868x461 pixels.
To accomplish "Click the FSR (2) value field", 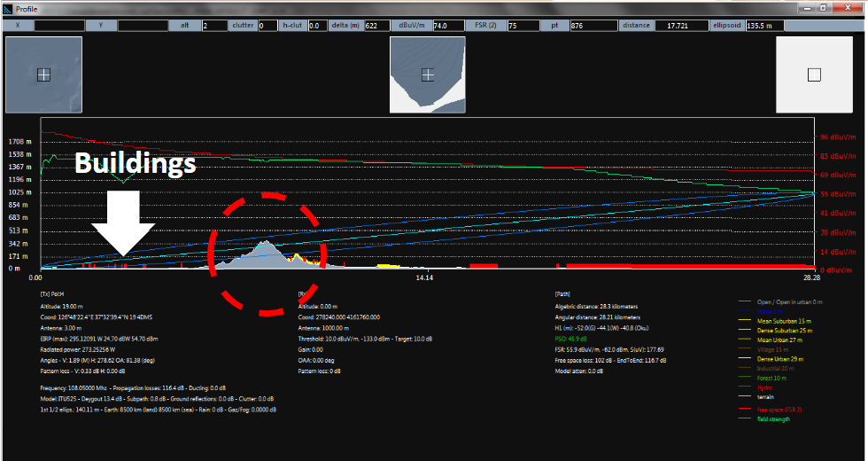I will (x=523, y=26).
